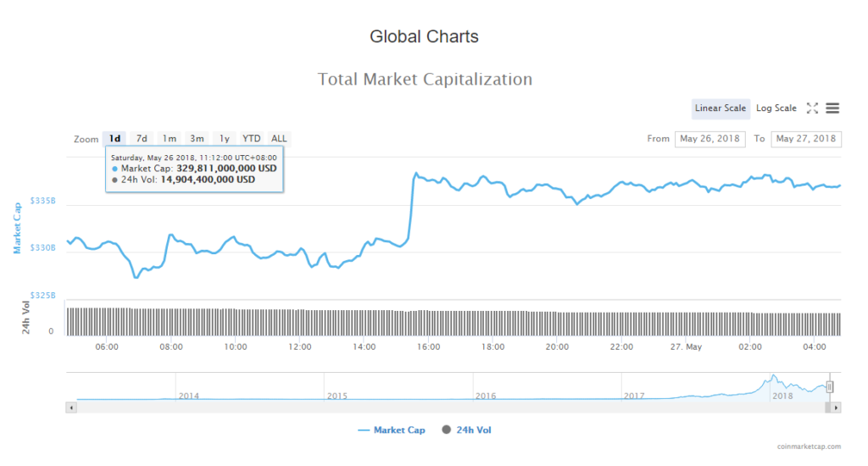Select the 1y zoom range

224,139
